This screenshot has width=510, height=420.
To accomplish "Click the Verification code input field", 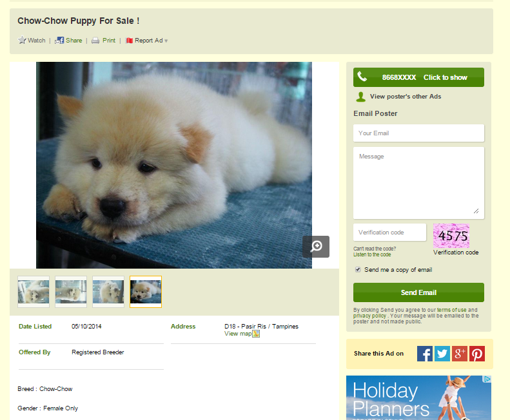I will (x=389, y=233).
